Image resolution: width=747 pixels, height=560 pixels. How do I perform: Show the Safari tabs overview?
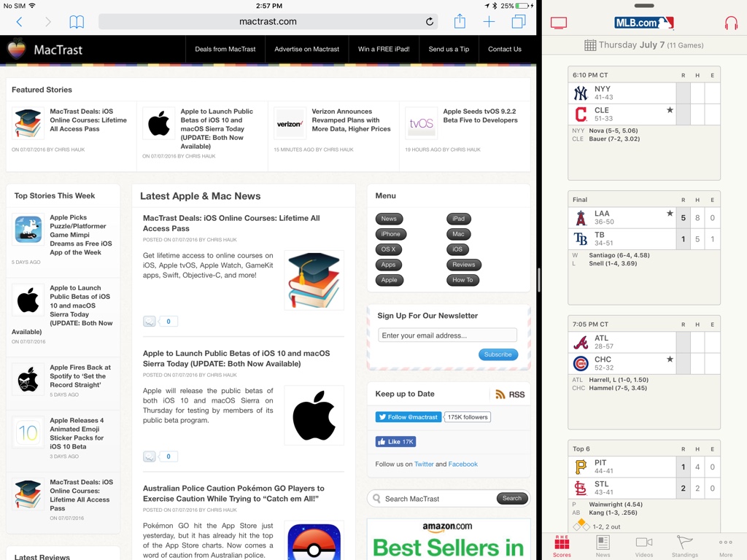pos(519,22)
